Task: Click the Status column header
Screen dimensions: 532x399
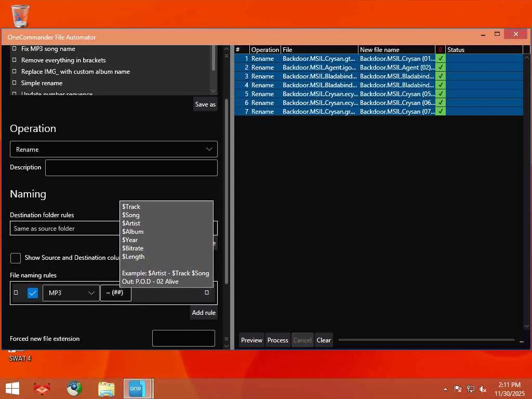Action: pos(484,49)
